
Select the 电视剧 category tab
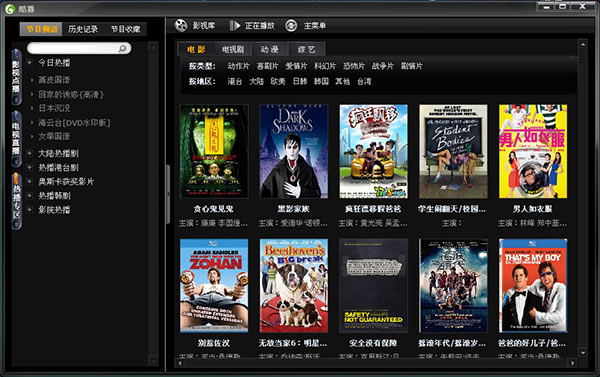[233, 49]
